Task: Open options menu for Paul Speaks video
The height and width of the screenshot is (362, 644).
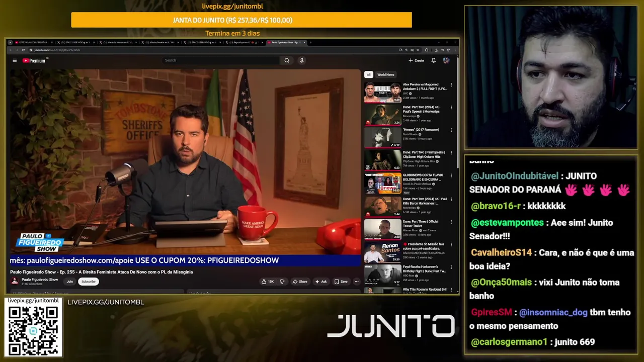Action: 451,152
